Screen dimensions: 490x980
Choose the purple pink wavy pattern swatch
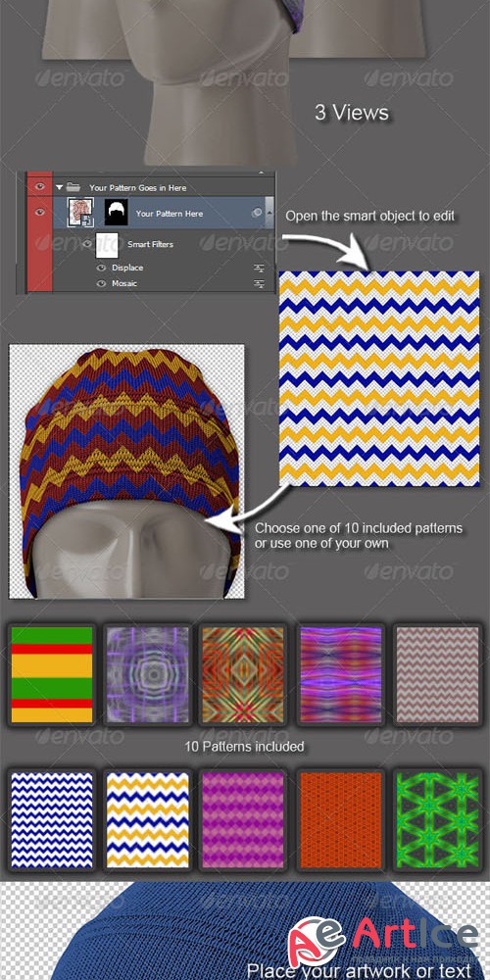[x=341, y=674]
